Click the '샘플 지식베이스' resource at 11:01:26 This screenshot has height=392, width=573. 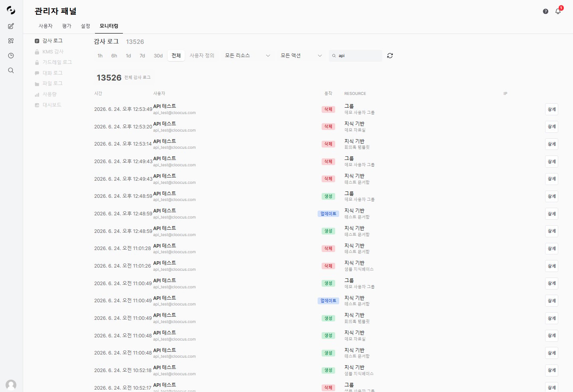click(x=359, y=269)
